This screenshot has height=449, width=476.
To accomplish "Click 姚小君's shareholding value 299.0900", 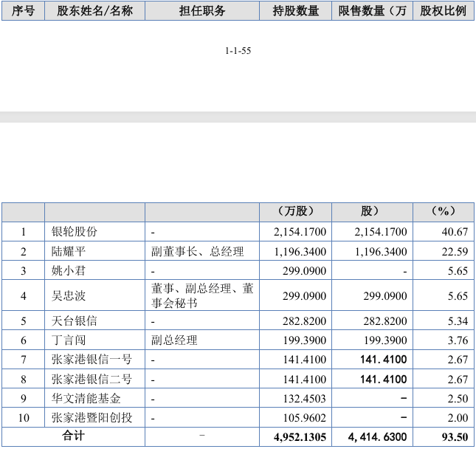I will [x=305, y=271].
